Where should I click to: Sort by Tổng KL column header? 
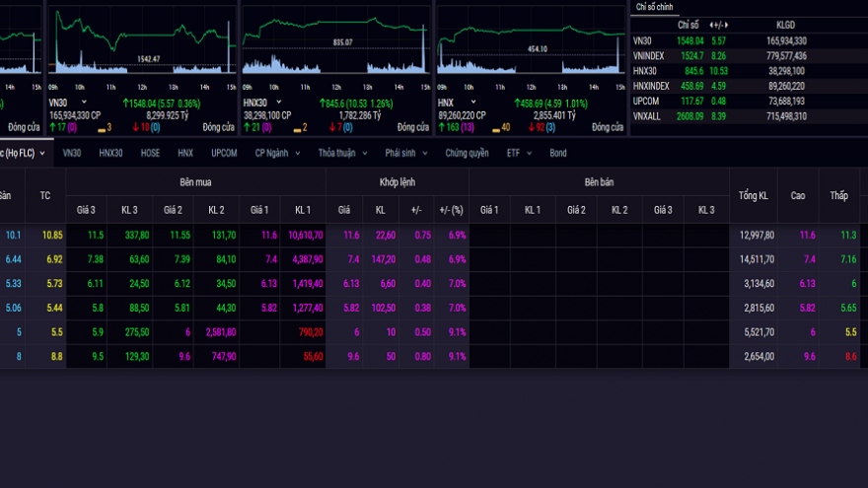pyautogui.click(x=754, y=195)
